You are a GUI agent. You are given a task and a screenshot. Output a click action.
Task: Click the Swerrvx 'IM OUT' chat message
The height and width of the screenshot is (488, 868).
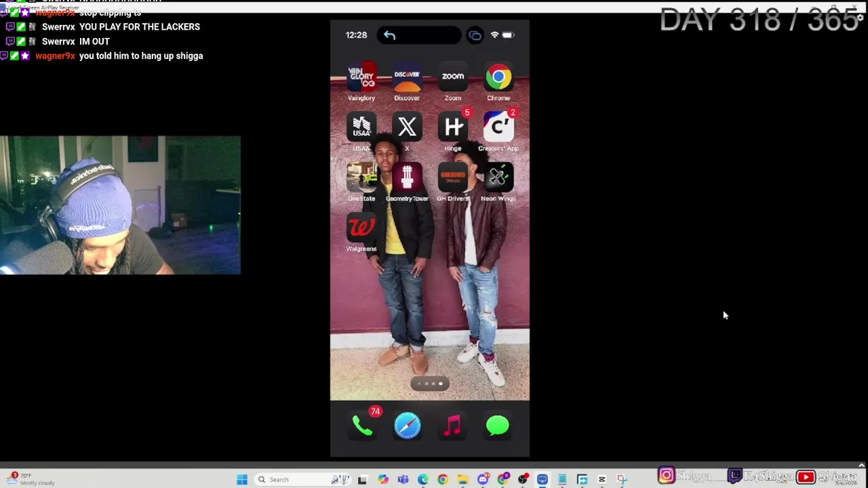tap(94, 41)
